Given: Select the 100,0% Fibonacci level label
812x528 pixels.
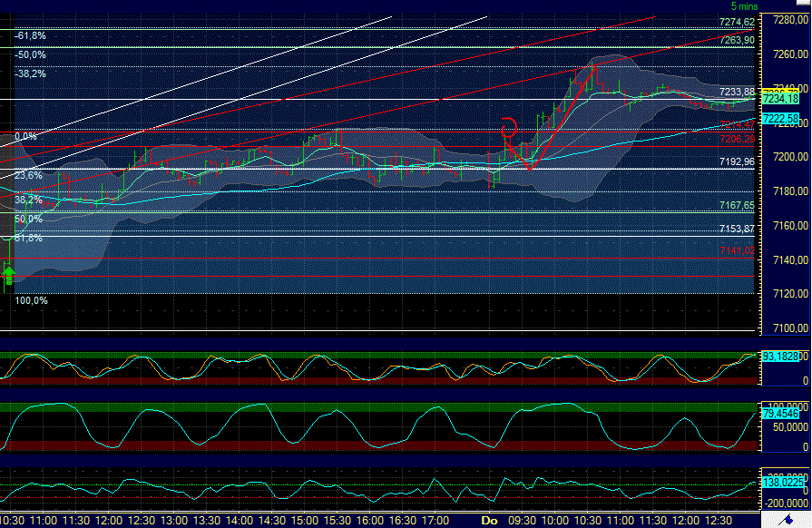Looking at the screenshot, I should pyautogui.click(x=31, y=299).
